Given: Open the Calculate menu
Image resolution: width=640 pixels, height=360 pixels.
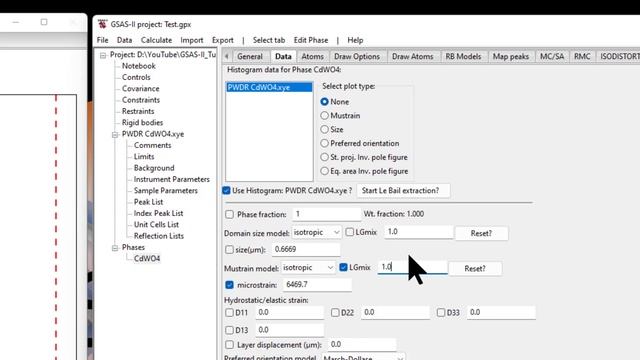Looking at the screenshot, I should (x=156, y=40).
